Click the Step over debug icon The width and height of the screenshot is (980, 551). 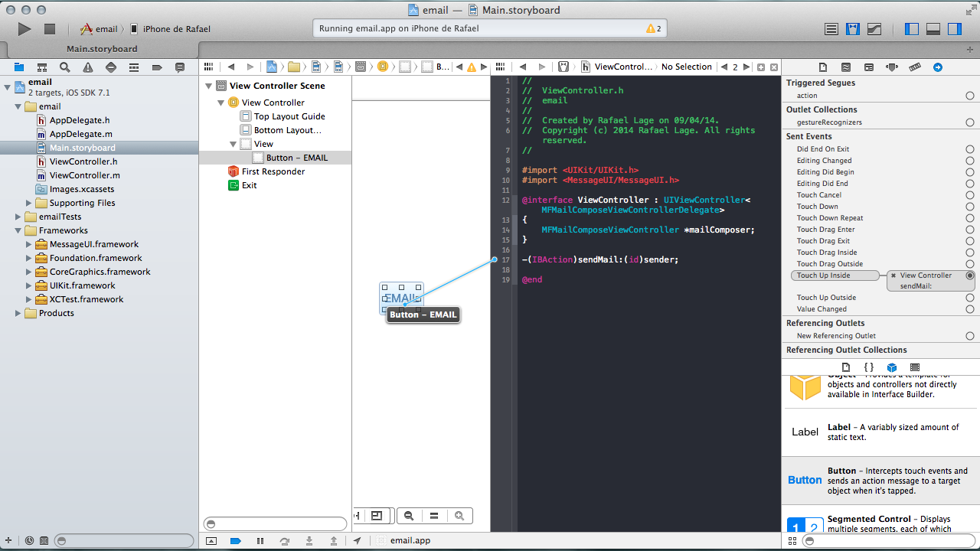click(285, 540)
